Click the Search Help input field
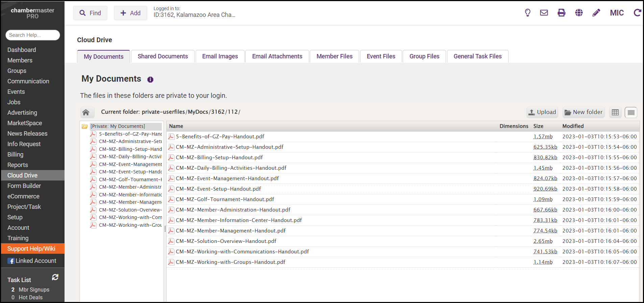The height and width of the screenshot is (303, 644). coord(33,35)
